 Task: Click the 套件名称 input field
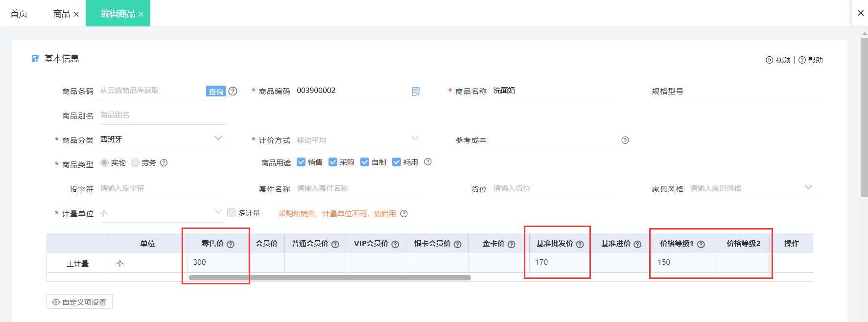pos(359,188)
